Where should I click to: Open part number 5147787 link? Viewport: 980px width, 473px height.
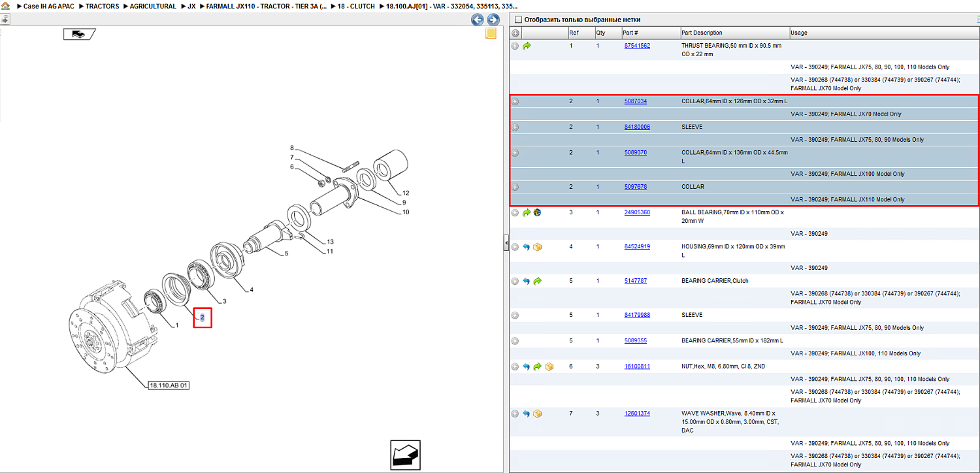tap(636, 281)
